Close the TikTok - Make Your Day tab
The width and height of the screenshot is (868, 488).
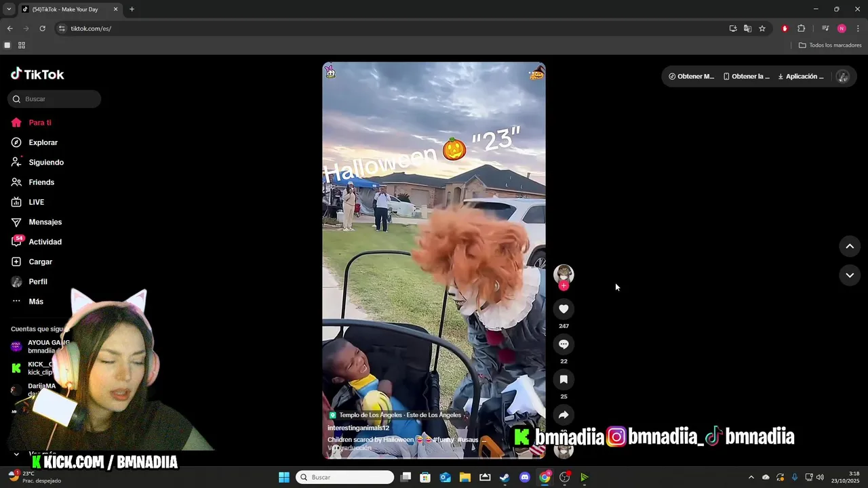click(115, 9)
